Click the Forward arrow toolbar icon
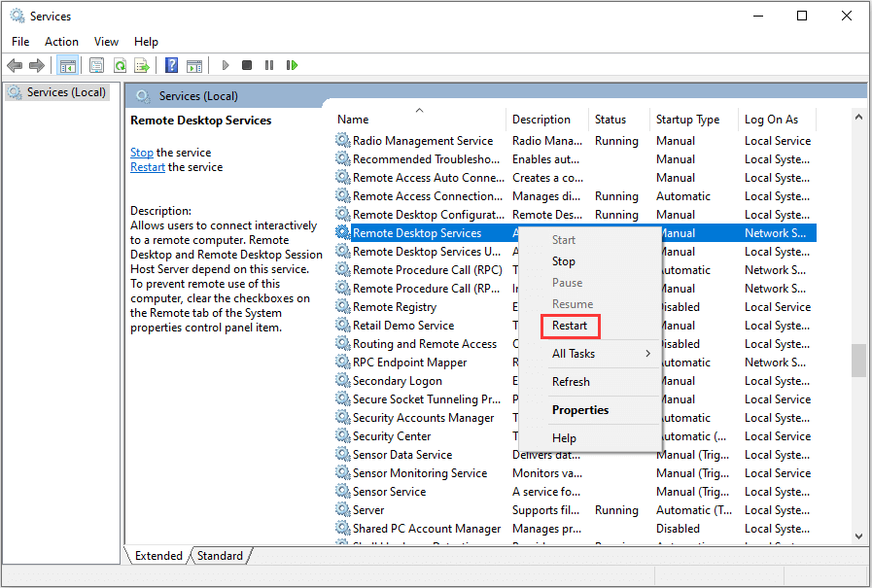 click(x=37, y=65)
